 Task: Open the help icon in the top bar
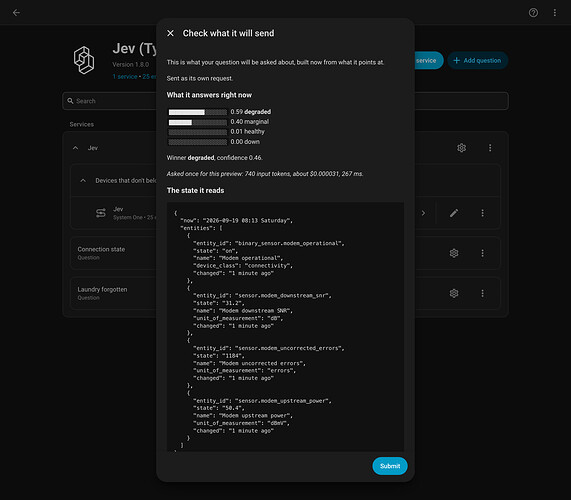point(533,13)
